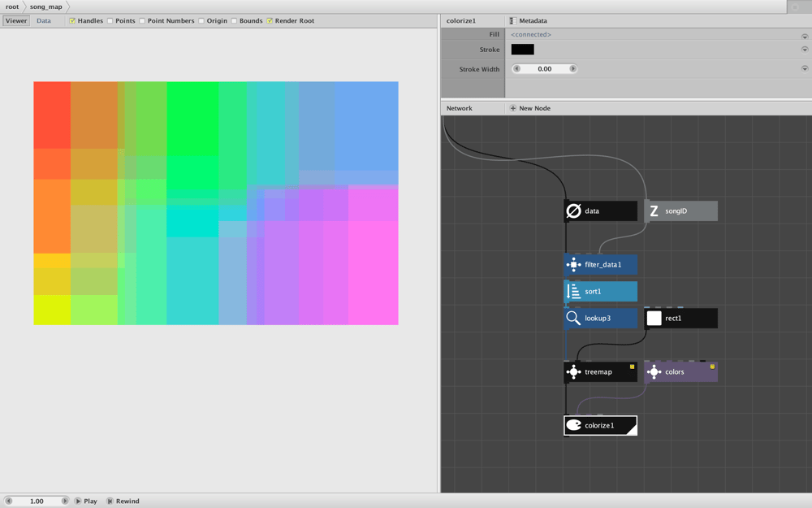Toggle the Handles checkbox

(x=72, y=21)
